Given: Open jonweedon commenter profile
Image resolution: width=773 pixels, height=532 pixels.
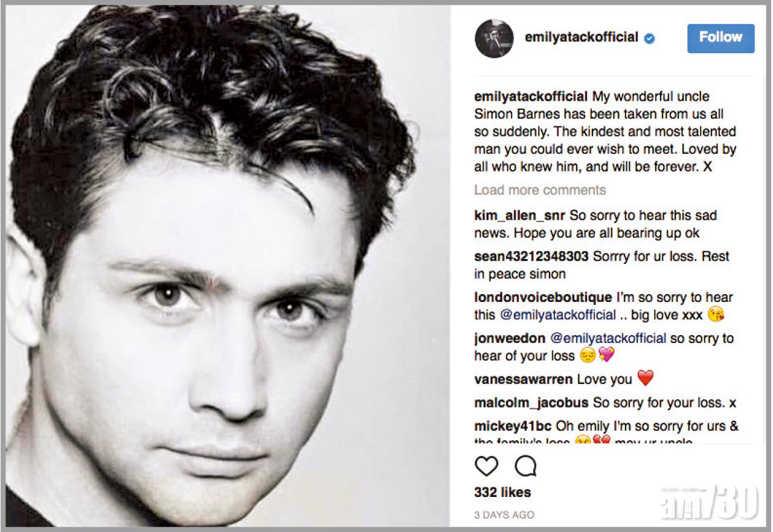Looking at the screenshot, I should (509, 338).
